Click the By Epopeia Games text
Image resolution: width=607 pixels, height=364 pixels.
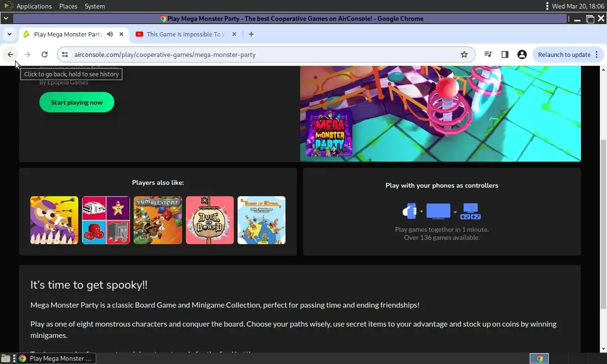[64, 82]
